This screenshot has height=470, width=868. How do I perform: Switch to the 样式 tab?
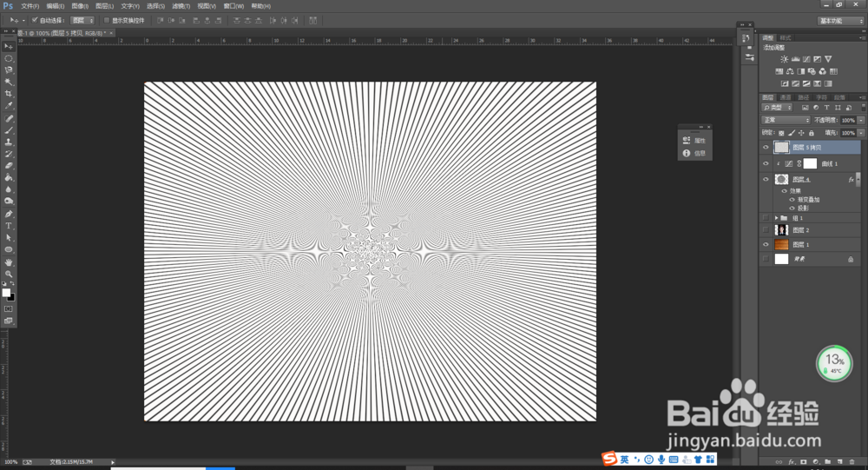tap(786, 37)
